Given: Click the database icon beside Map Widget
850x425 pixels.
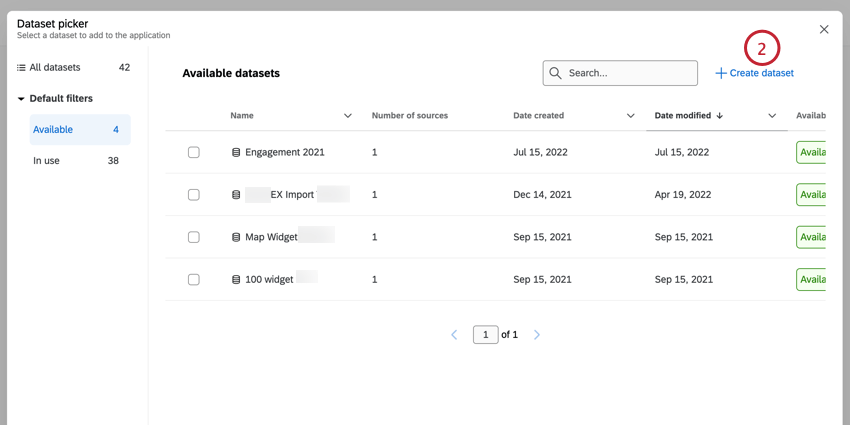Looking at the screenshot, I should pyautogui.click(x=236, y=238).
